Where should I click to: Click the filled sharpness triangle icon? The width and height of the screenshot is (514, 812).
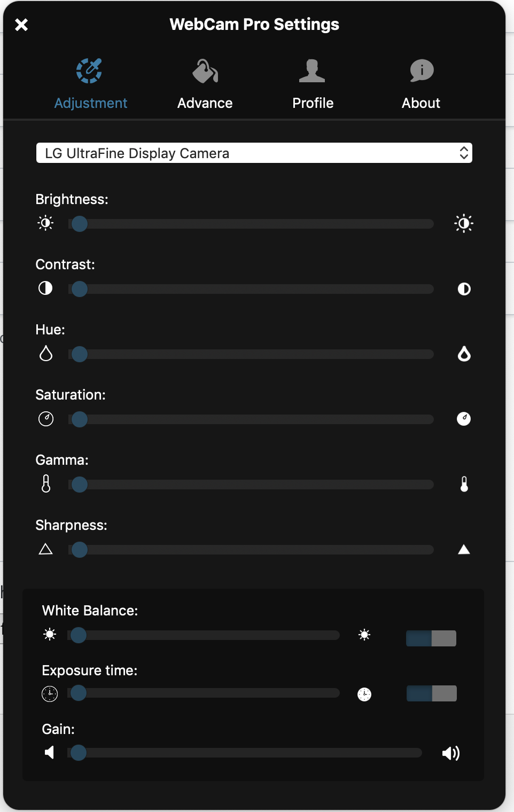(464, 549)
